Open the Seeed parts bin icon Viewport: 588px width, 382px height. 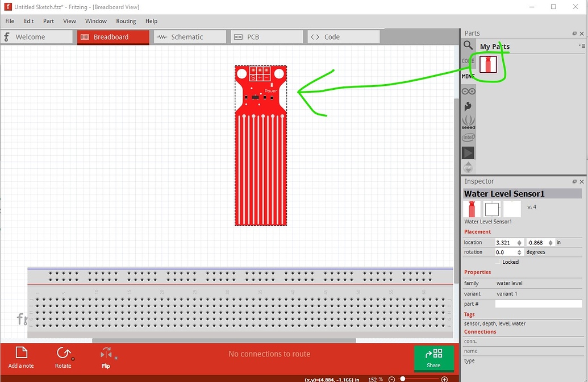click(x=468, y=121)
